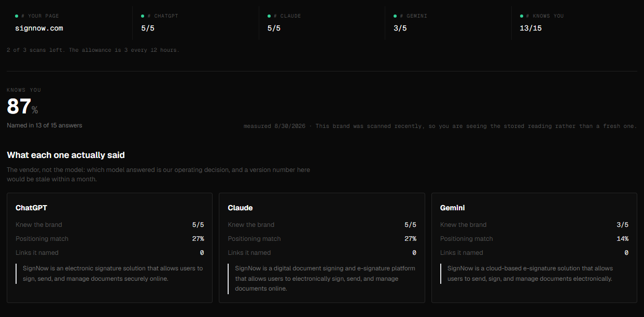Image resolution: width=644 pixels, height=317 pixels.
Task: Click the 13/15 total score value
Action: pos(530,28)
